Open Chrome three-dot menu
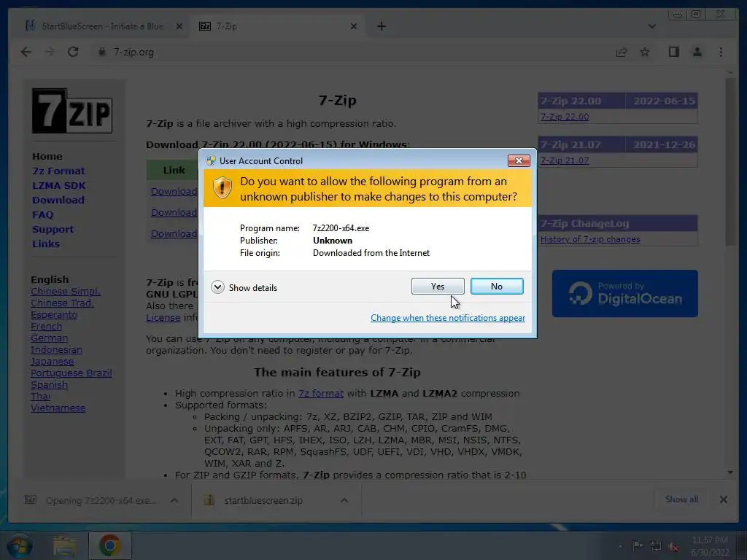This screenshot has width=747, height=560. tap(721, 52)
